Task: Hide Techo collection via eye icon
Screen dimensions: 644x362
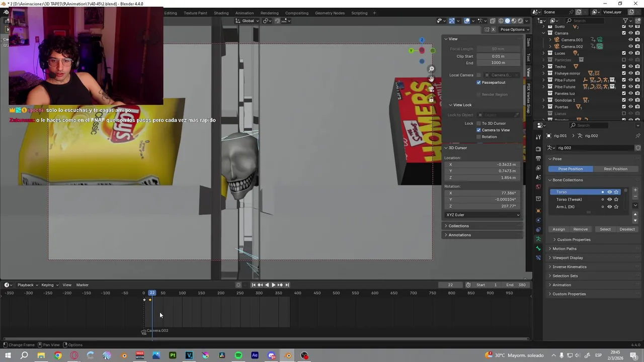Action: (x=631, y=66)
